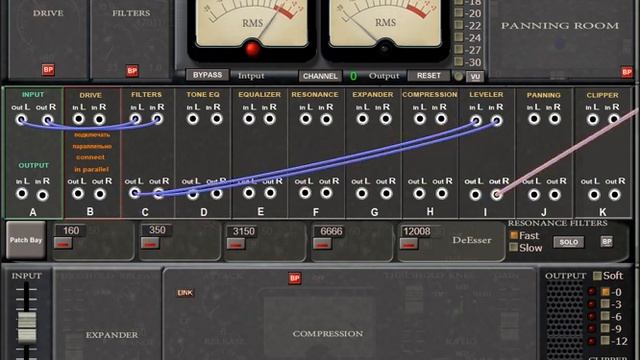This screenshot has height=360, width=640.
Task: Click the BYPASS button
Action: (207, 75)
